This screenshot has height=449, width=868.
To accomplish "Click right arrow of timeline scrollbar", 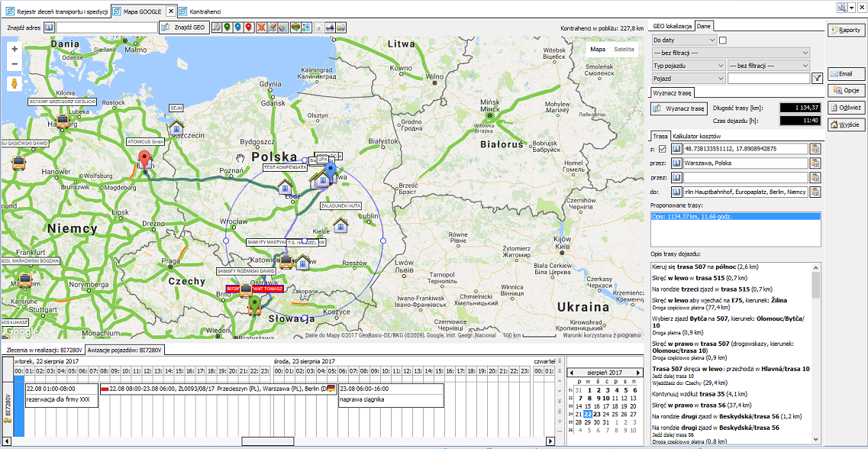I will point(550,441).
